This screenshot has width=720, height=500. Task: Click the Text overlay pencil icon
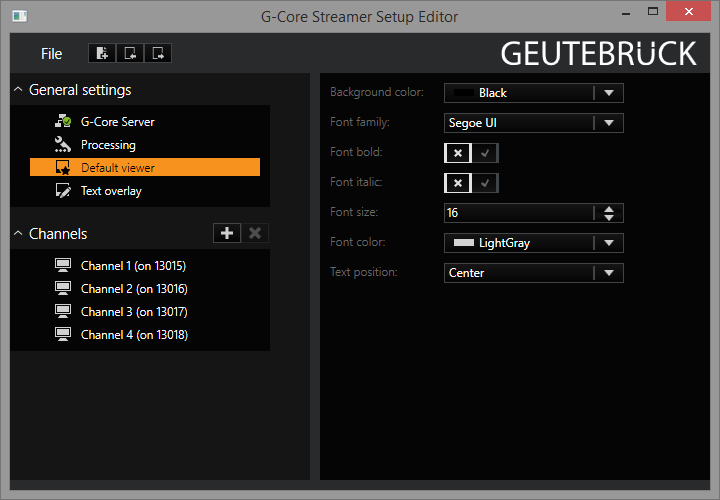pos(63,190)
